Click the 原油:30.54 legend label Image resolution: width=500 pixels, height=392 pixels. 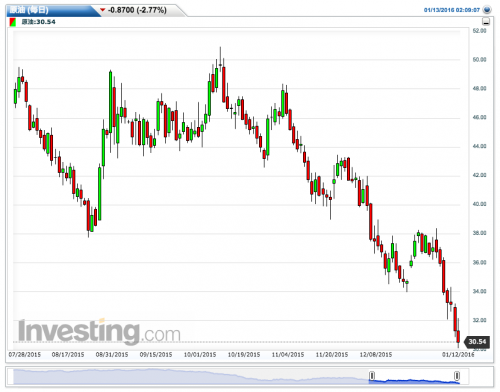(x=38, y=22)
